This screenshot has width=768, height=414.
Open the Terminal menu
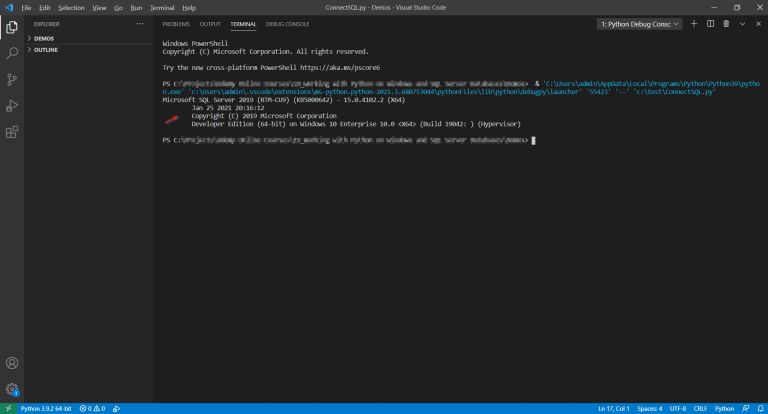162,8
